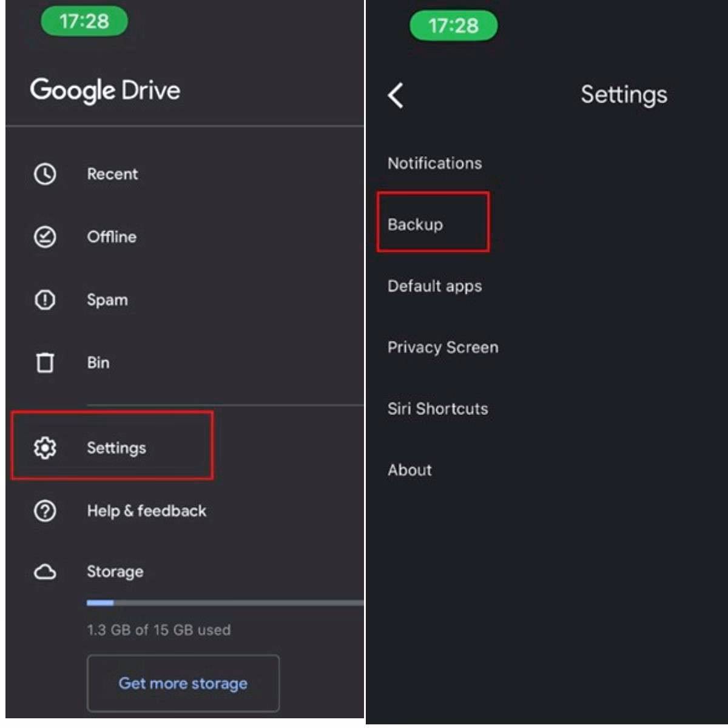Viewport: 728px width, 728px height.
Task: Open the Backup settings entry
Action: [415, 224]
